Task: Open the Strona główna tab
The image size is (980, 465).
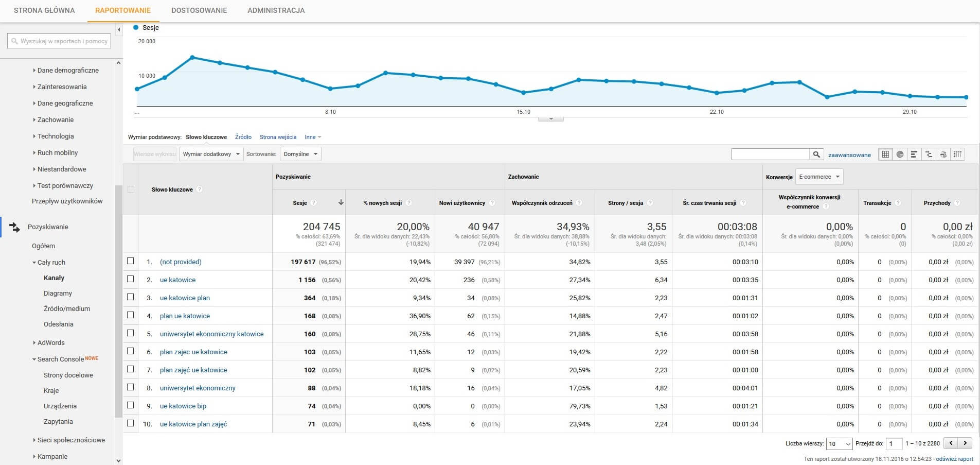Action: pos(44,10)
